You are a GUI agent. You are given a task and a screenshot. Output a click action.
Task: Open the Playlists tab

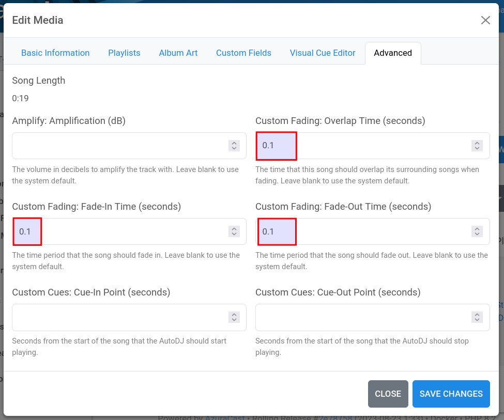pyautogui.click(x=124, y=53)
